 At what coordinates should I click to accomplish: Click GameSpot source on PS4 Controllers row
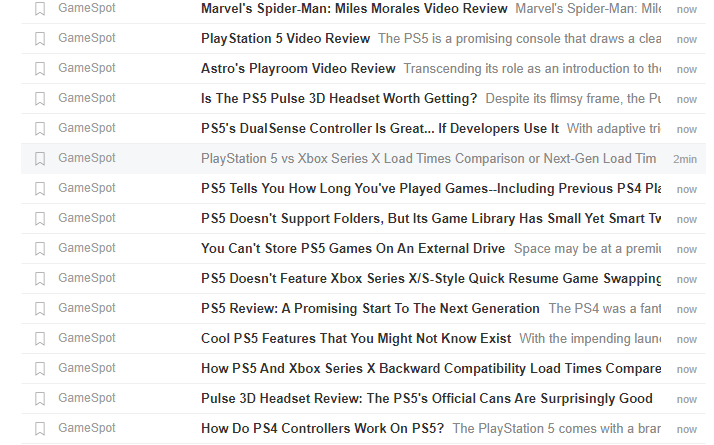(x=87, y=429)
